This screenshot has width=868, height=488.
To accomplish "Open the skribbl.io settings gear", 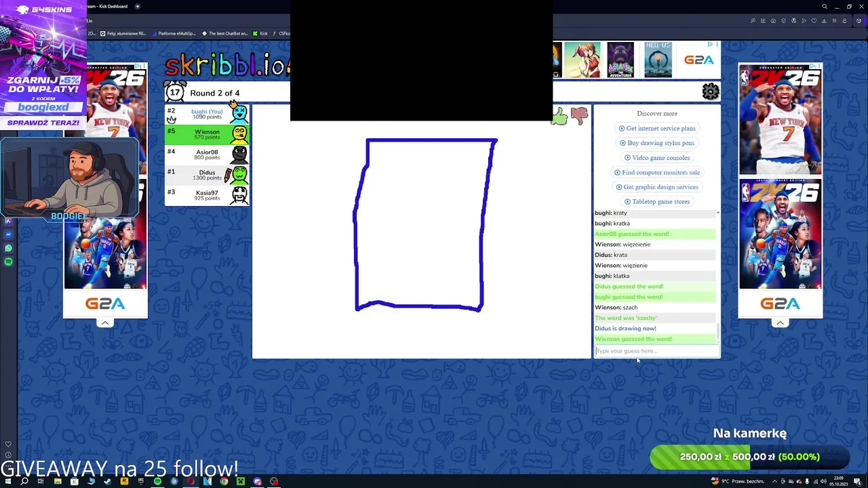I will (x=711, y=91).
